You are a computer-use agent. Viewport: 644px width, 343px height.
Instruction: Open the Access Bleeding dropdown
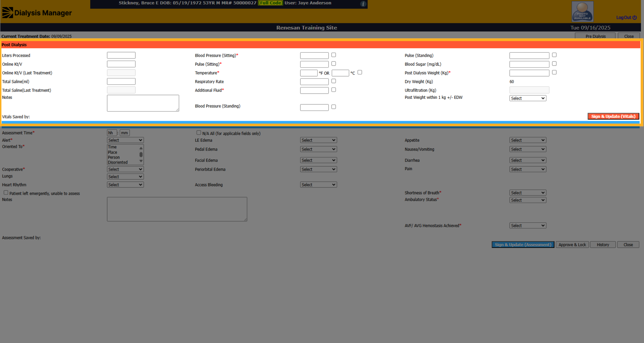pyautogui.click(x=319, y=185)
